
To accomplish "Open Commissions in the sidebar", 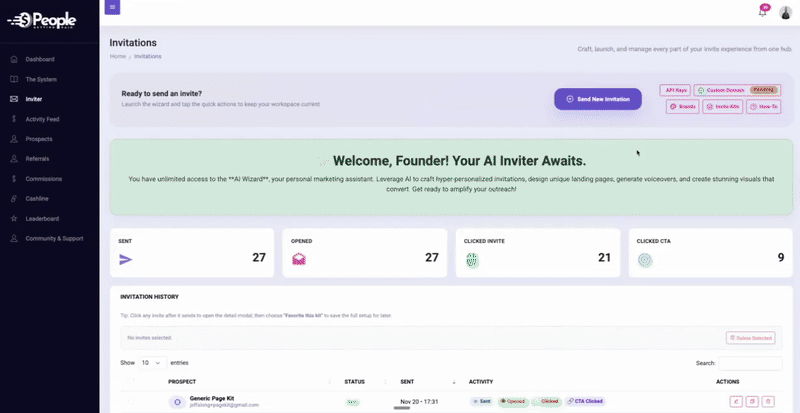I will 44,179.
